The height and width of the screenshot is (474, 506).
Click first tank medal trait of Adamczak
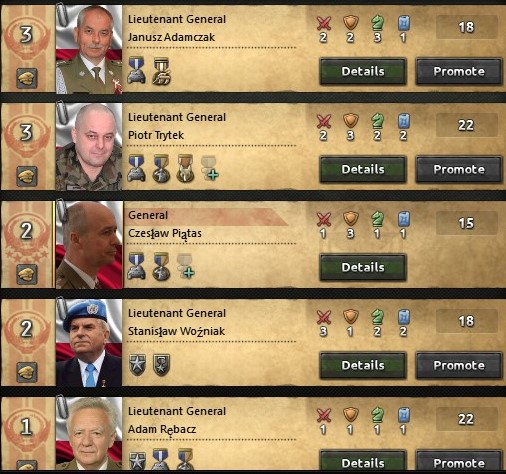click(x=137, y=70)
